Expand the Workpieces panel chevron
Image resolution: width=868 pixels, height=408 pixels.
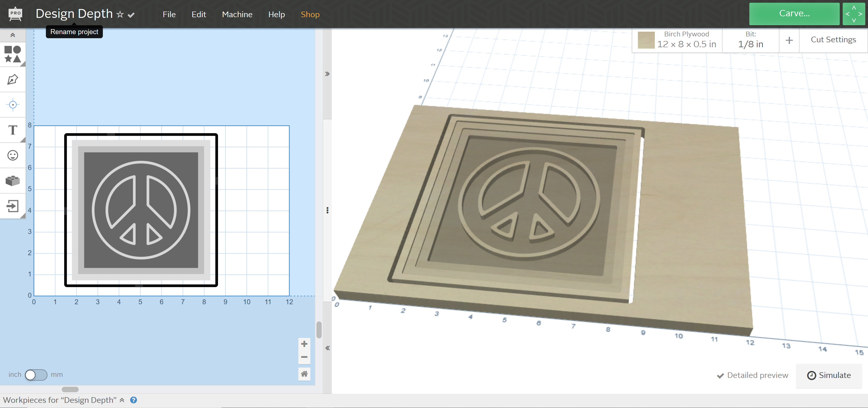click(122, 400)
